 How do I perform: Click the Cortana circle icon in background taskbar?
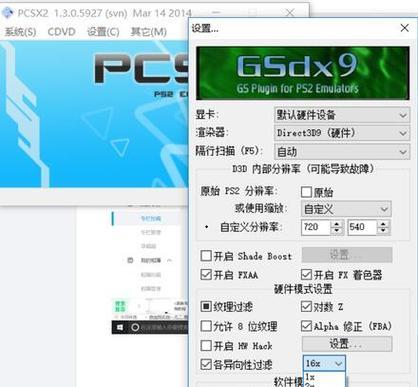click(x=135, y=327)
